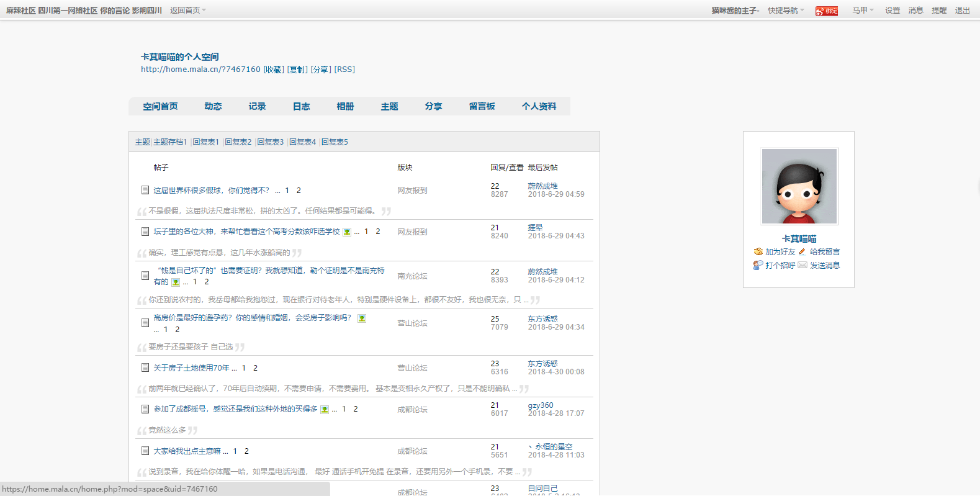Open the 相册 tab

point(345,106)
